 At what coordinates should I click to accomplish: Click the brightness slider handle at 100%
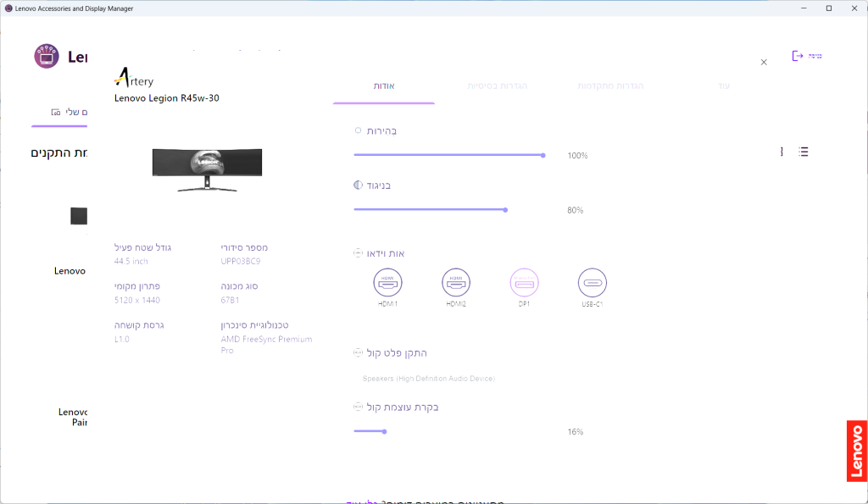[542, 155]
